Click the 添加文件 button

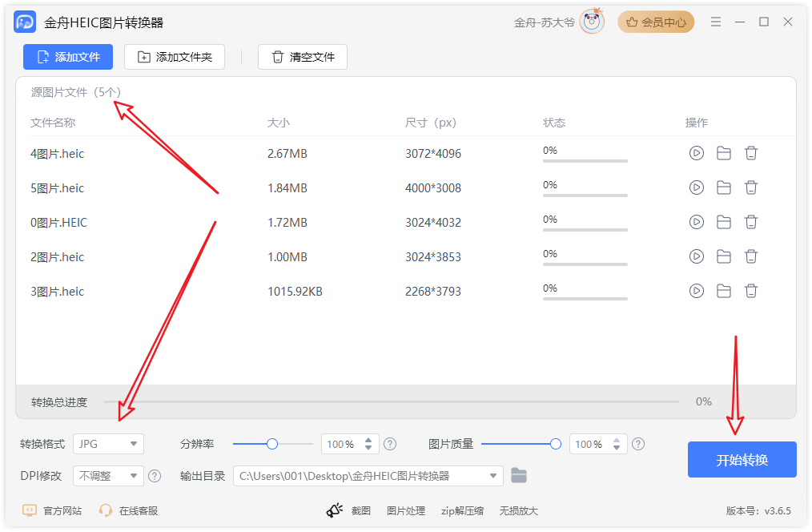68,57
